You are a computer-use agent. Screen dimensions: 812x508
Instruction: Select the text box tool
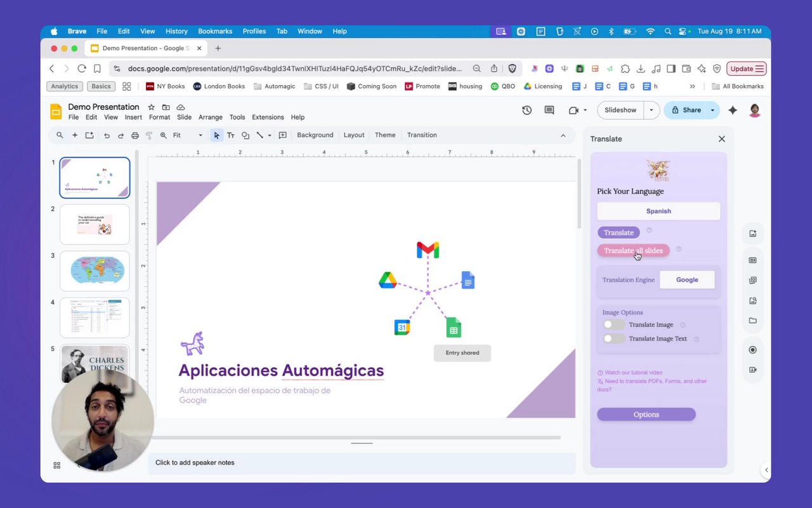pos(231,135)
